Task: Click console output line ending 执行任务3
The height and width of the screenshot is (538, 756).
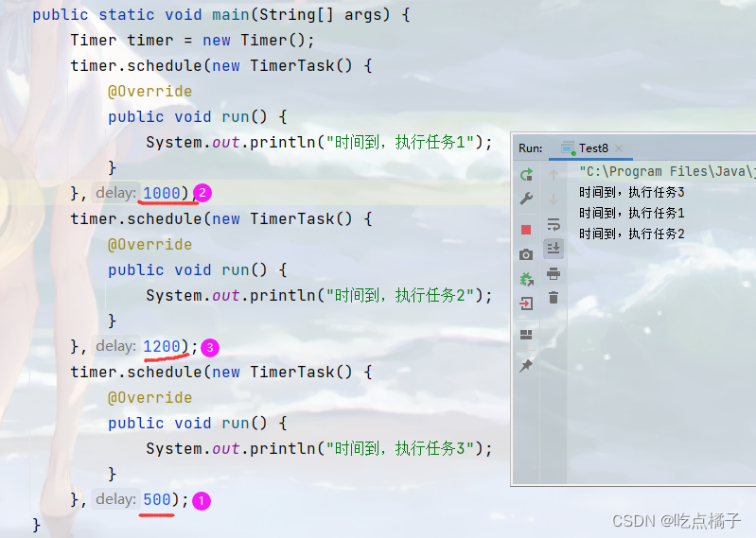Action: (632, 192)
